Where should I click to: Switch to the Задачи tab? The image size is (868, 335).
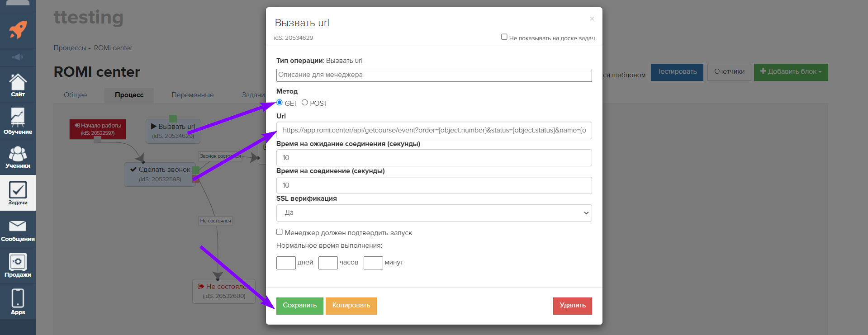(253, 95)
